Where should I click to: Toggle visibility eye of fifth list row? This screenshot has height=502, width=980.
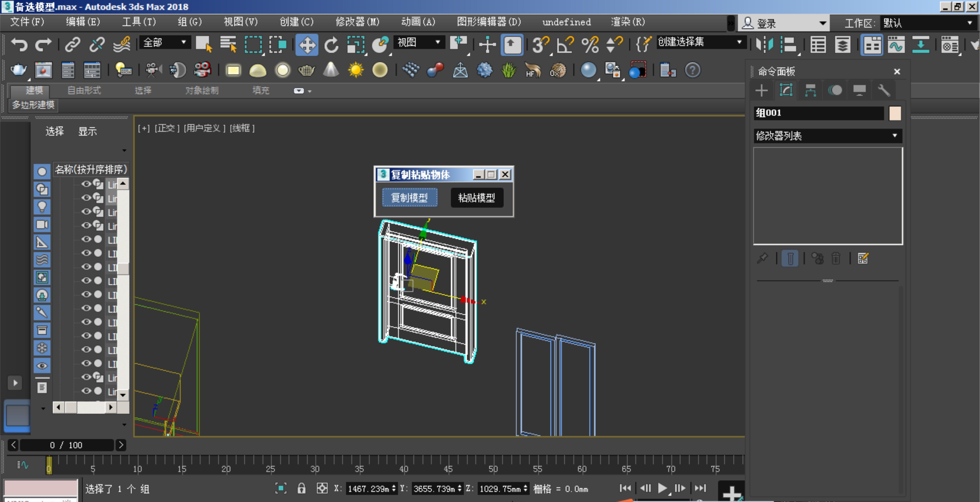click(x=86, y=239)
